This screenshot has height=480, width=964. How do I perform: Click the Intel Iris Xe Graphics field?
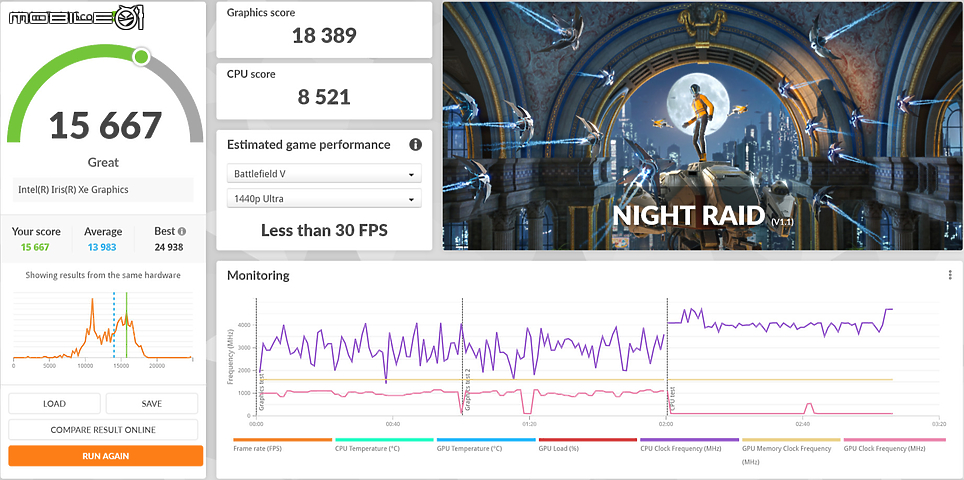click(x=103, y=190)
